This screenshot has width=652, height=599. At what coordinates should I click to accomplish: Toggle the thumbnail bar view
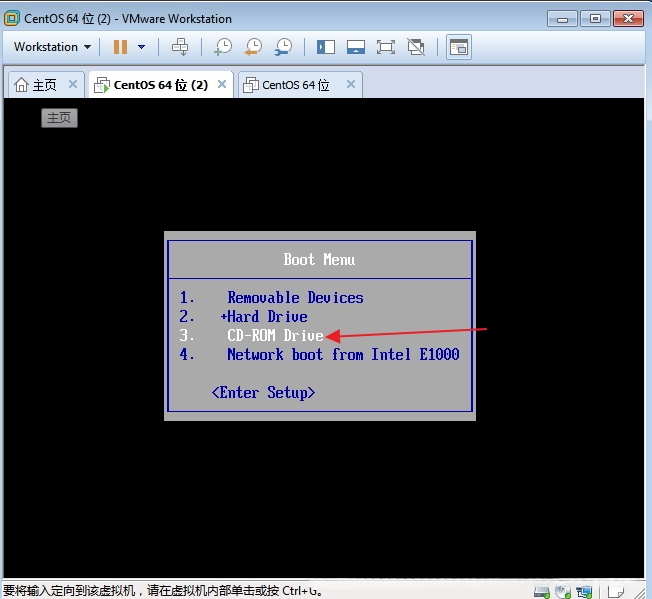[x=356, y=47]
